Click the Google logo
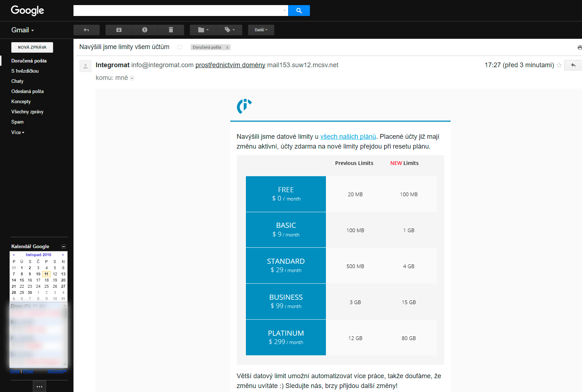Viewport: 582px width, 392px height. [27, 10]
